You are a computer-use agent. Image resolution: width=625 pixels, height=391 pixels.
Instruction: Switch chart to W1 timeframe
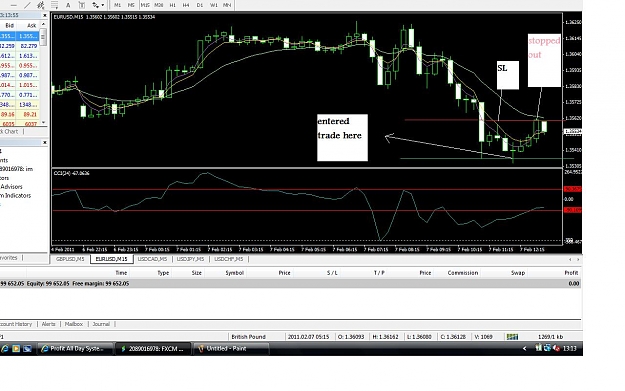(x=214, y=5)
